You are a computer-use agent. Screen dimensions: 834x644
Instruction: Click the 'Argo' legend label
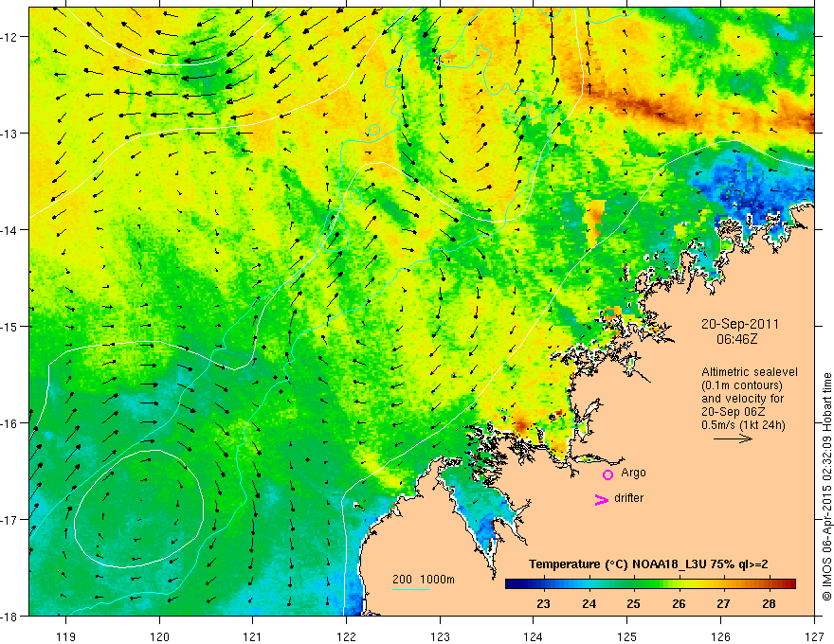pyautogui.click(x=633, y=473)
